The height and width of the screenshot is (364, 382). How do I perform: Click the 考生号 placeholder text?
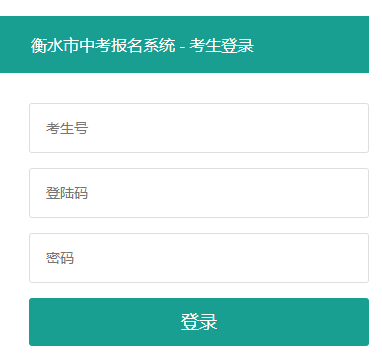tap(67, 128)
